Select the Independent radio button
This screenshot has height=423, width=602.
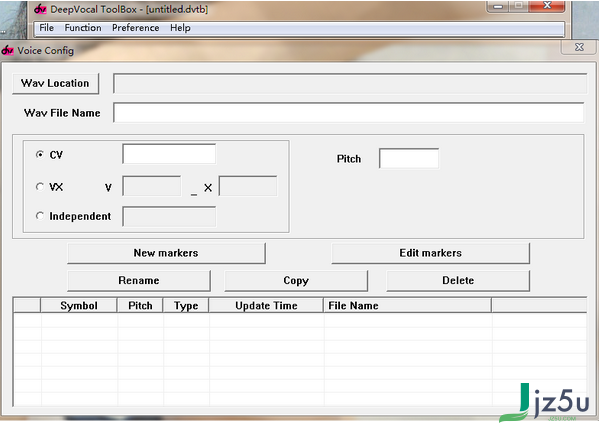click(40, 216)
